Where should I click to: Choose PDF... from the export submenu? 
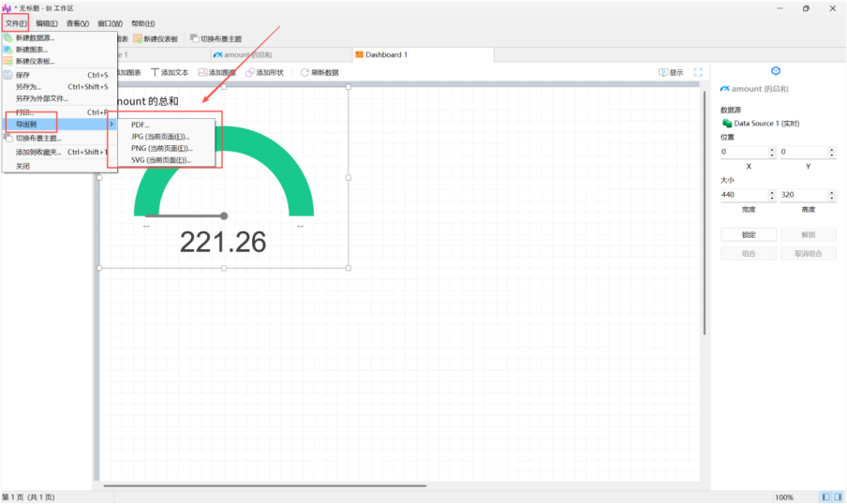click(141, 125)
